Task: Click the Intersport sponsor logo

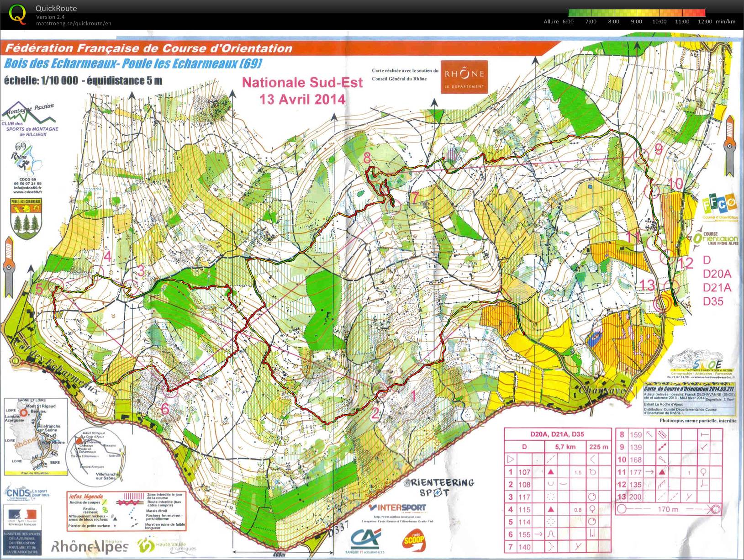Action: click(396, 507)
